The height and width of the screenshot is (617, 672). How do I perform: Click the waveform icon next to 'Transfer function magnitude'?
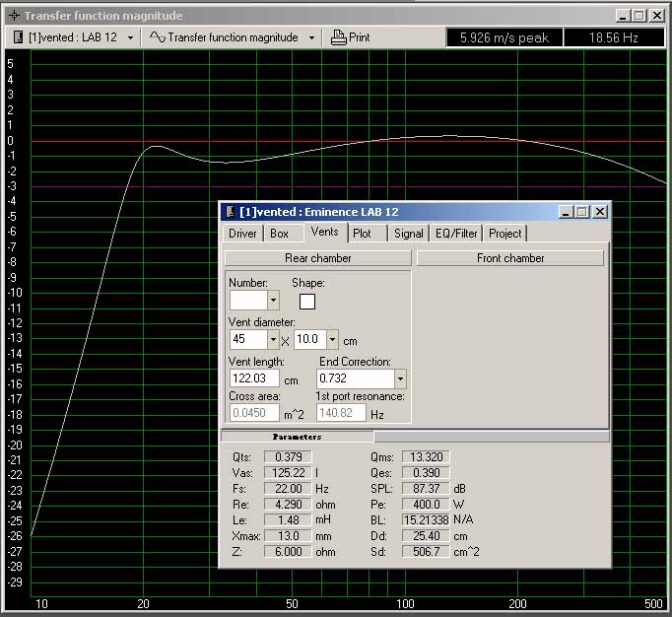[158, 37]
